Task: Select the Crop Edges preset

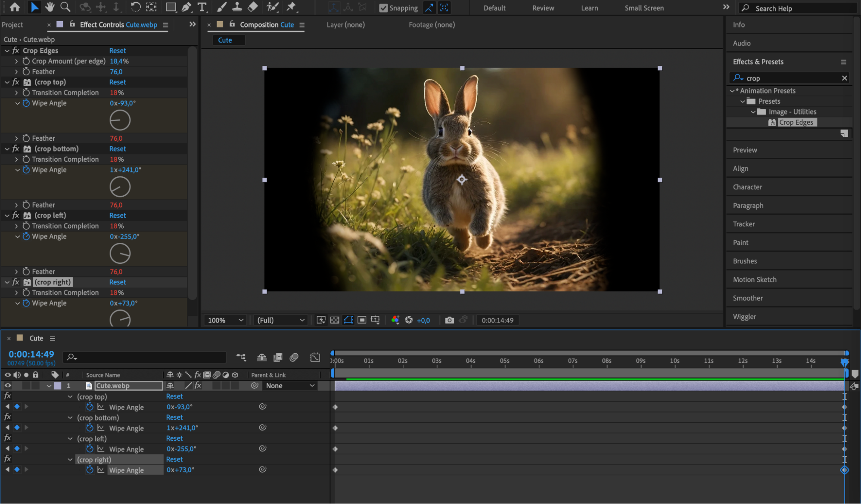Action: click(x=796, y=122)
